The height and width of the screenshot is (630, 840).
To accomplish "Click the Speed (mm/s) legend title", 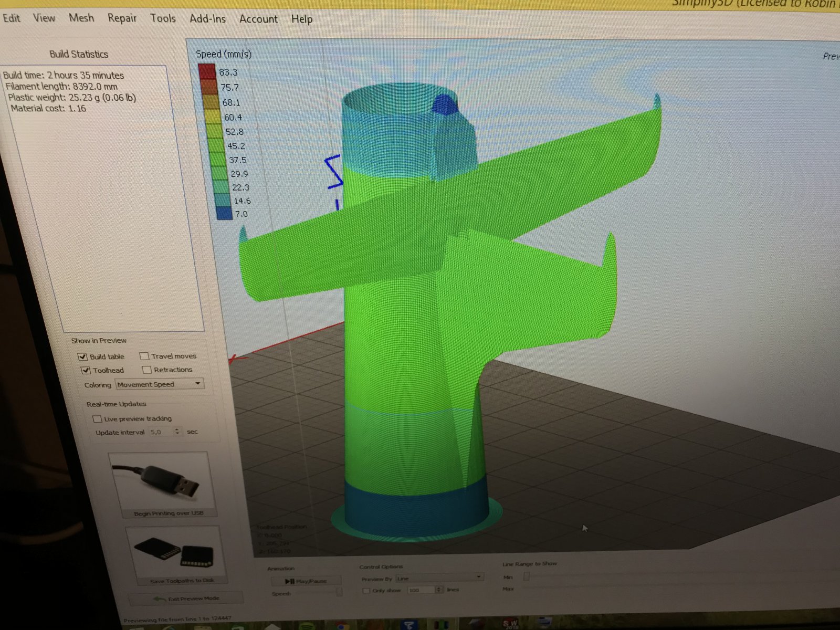I will [x=224, y=54].
